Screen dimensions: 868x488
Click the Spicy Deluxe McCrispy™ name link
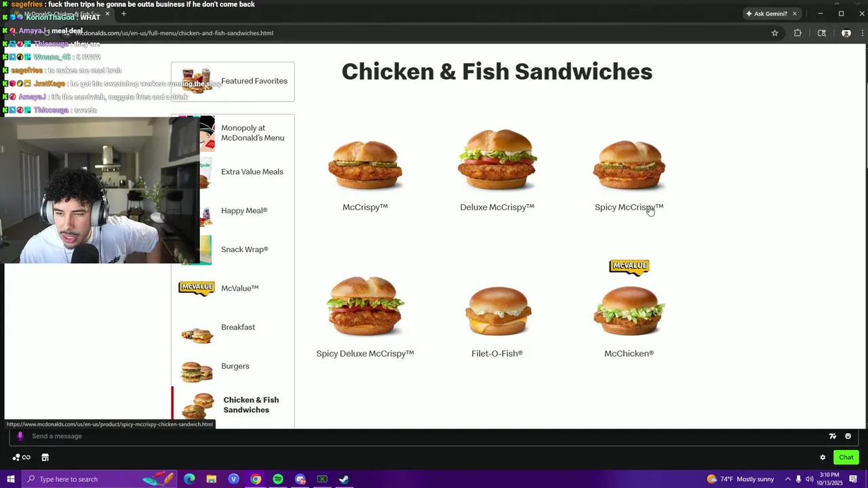pyautogui.click(x=365, y=354)
